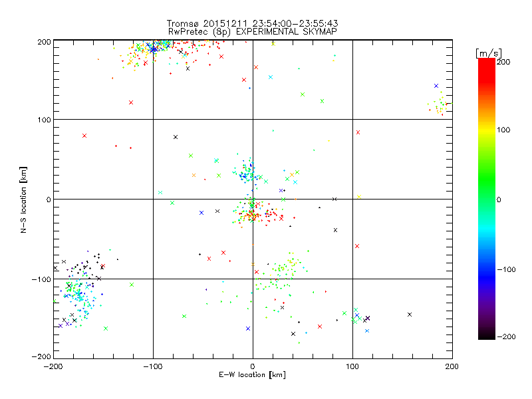This screenshot has width=532, height=399.
Task: Click the N-S axis tick label '-100'
Action: coord(41,279)
